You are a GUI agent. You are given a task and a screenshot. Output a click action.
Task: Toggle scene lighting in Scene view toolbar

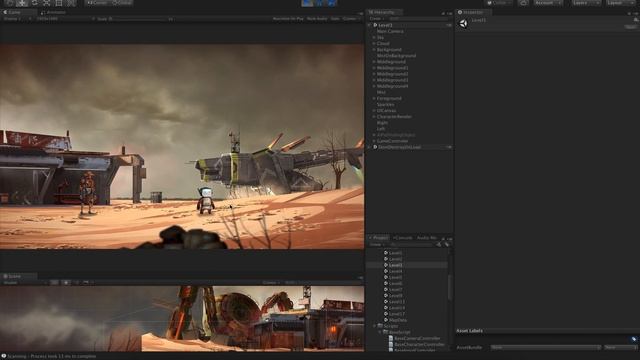(x=66, y=282)
